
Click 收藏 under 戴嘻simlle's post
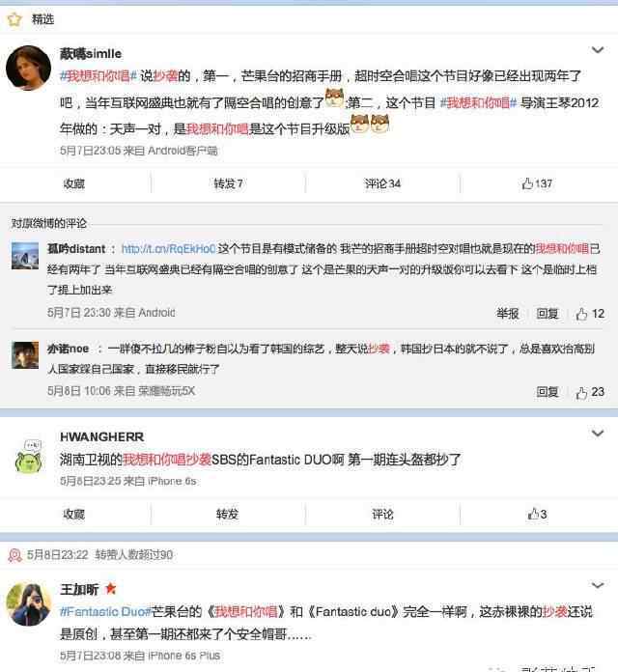click(74, 183)
